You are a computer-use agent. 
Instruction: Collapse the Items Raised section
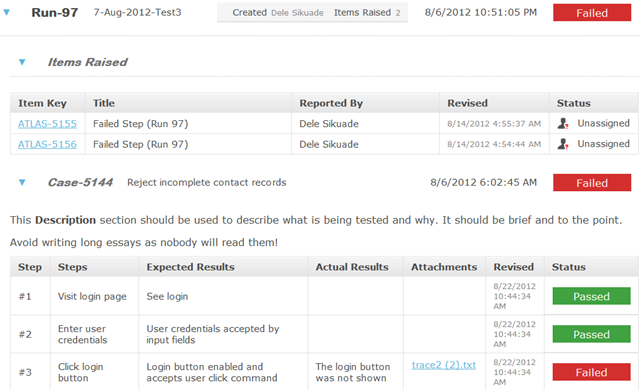click(22, 62)
